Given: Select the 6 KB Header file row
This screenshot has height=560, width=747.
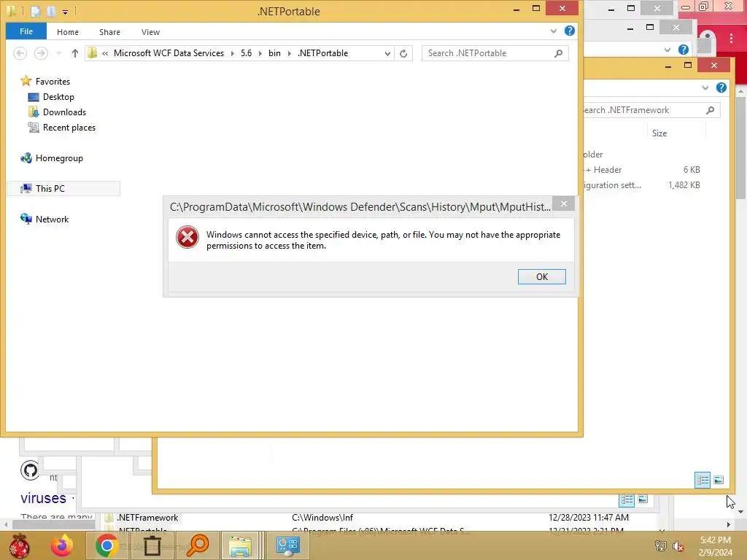Looking at the screenshot, I should click(x=643, y=169).
